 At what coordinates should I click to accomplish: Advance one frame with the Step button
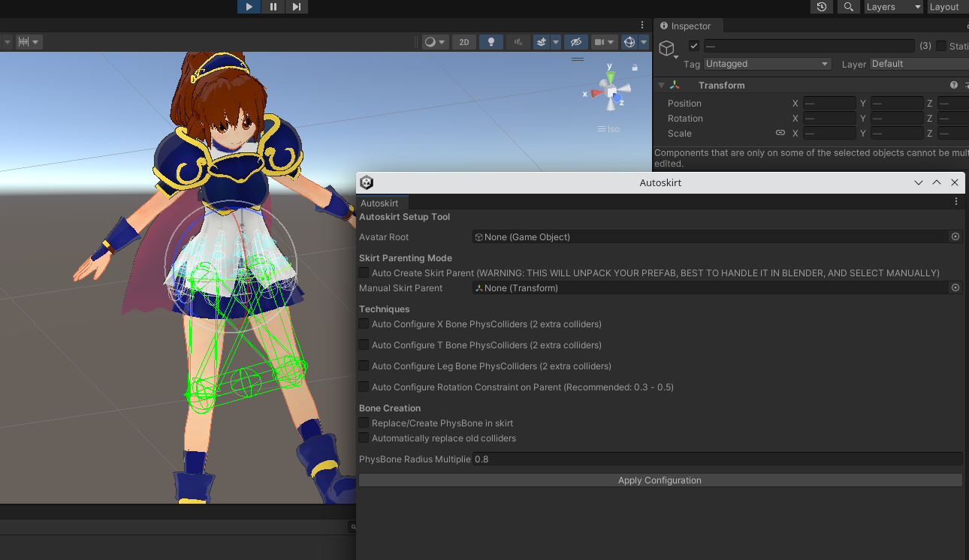pos(297,7)
